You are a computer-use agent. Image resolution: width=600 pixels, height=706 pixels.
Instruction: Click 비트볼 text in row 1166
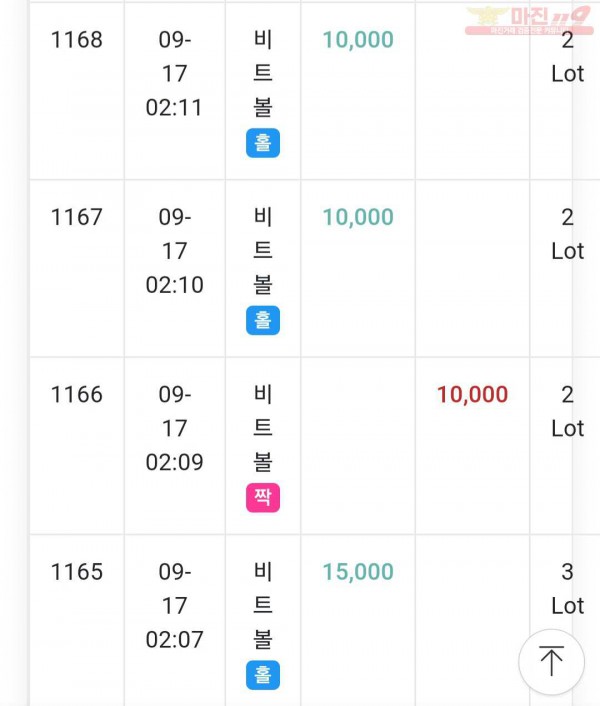(x=263, y=428)
